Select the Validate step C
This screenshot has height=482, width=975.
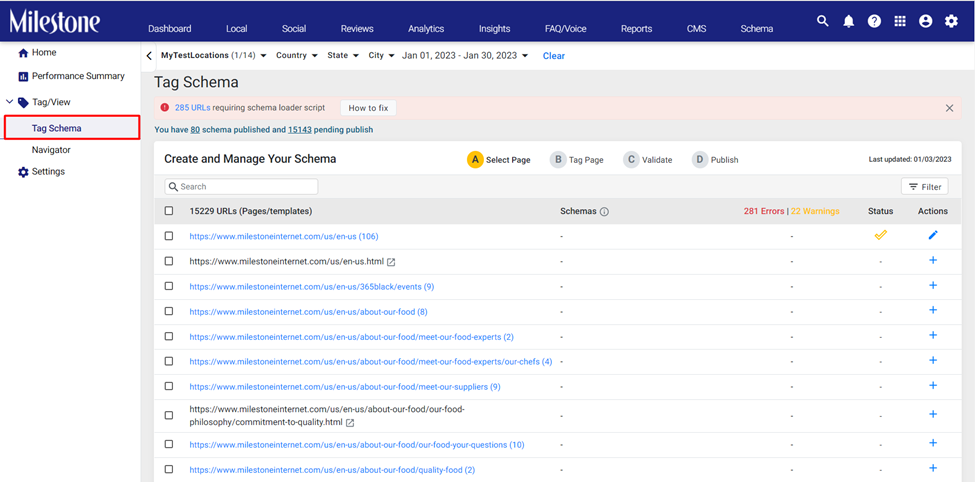[x=648, y=160]
